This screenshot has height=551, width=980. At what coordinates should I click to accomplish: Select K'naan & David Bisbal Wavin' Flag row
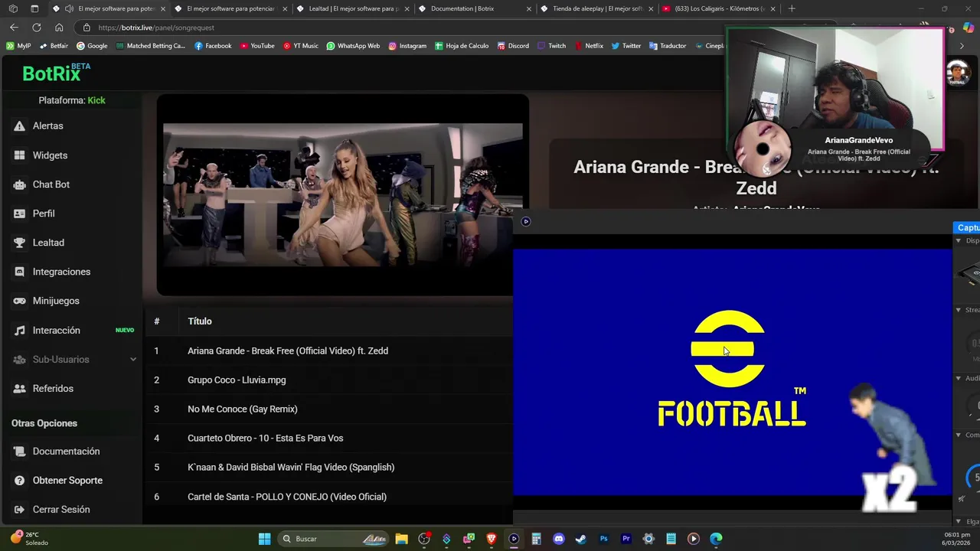[329, 467]
